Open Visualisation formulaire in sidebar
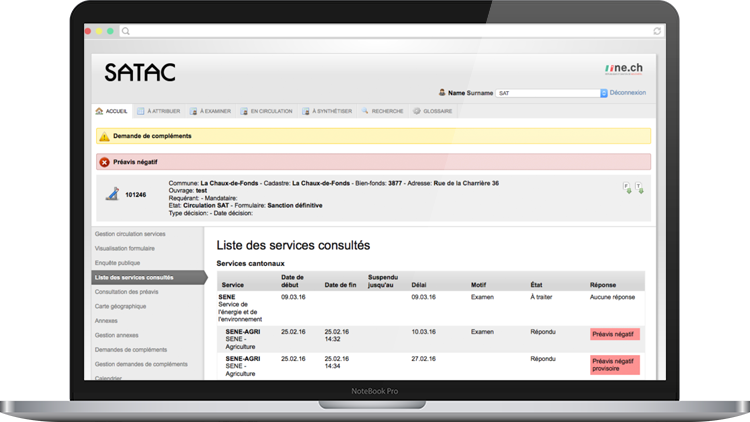Image resolution: width=750 pixels, height=422 pixels. click(x=124, y=248)
